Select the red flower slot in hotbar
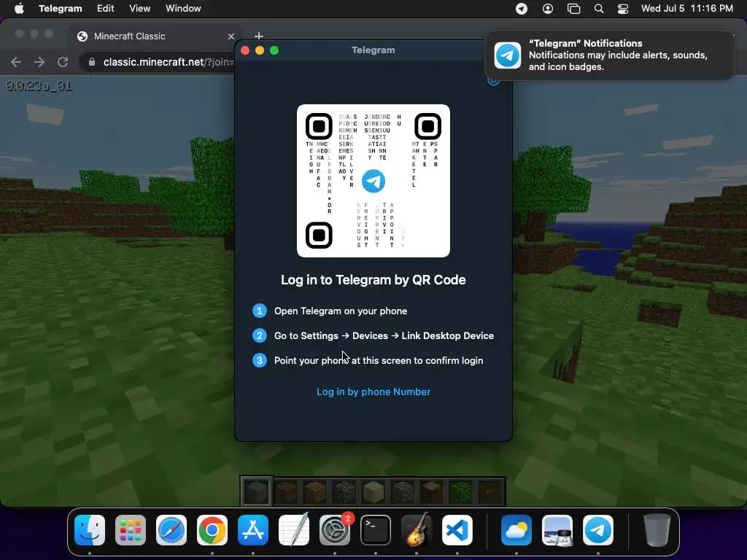 pyautogui.click(x=490, y=491)
